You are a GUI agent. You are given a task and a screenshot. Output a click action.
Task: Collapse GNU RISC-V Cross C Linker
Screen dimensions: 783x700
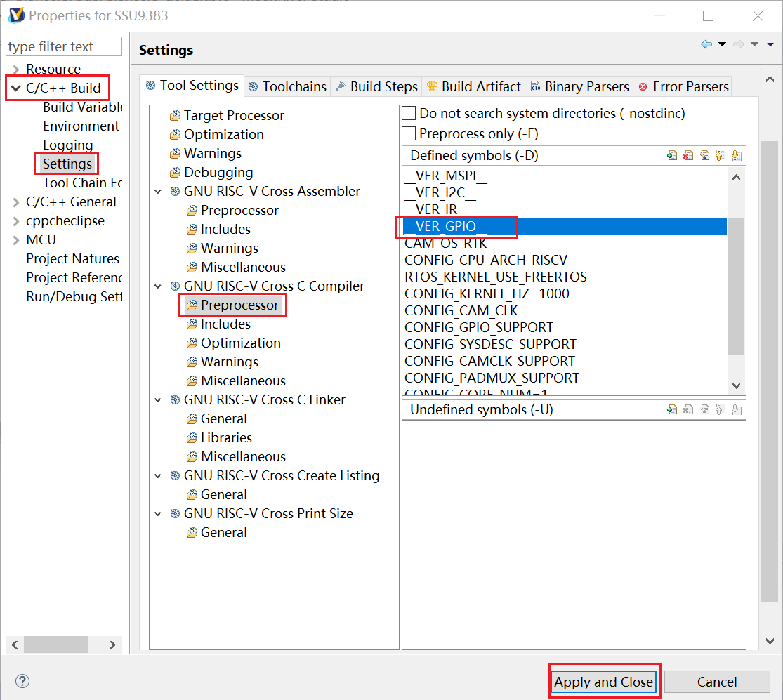159,400
